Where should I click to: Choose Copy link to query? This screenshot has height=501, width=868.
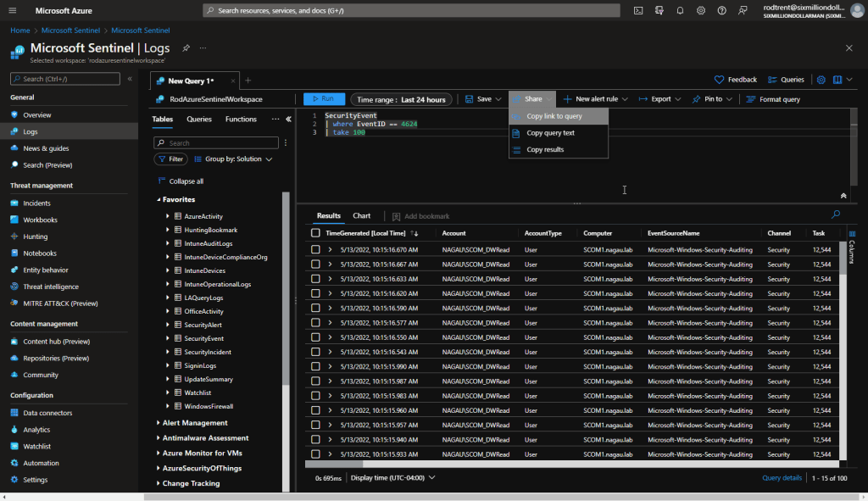559,116
